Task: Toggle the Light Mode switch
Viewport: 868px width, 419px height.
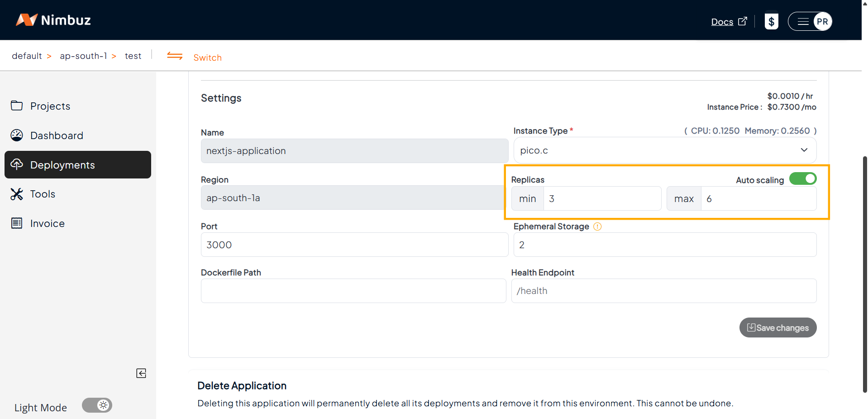Action: coord(97,405)
